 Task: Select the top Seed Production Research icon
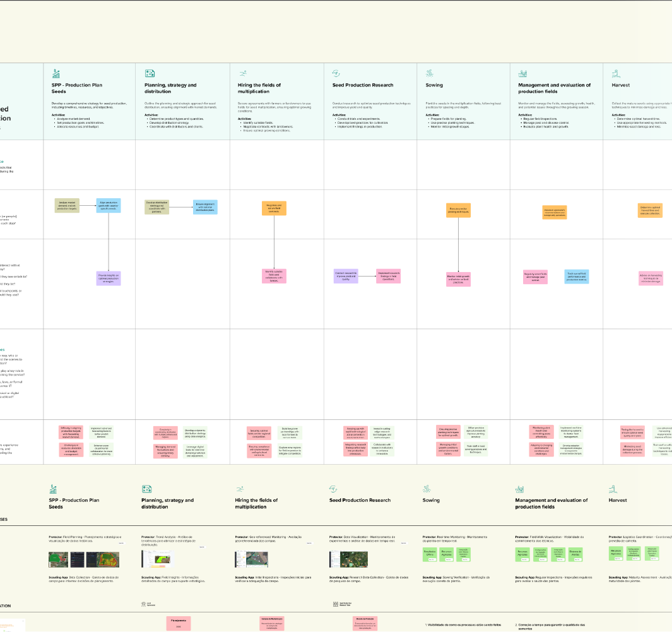tap(336, 73)
